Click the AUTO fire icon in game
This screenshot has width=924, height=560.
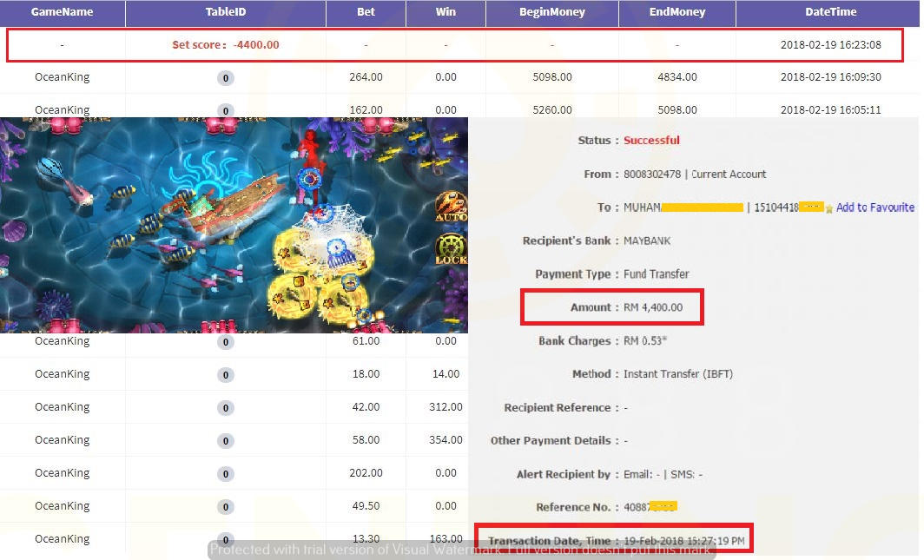click(451, 208)
